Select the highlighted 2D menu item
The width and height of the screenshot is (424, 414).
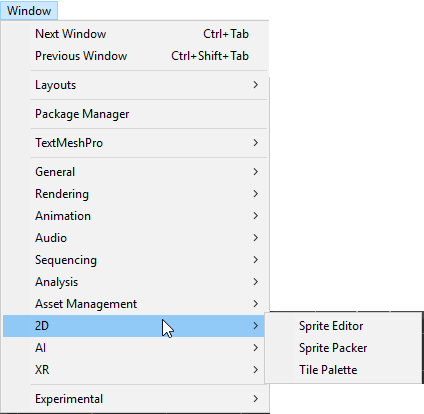coord(134,326)
